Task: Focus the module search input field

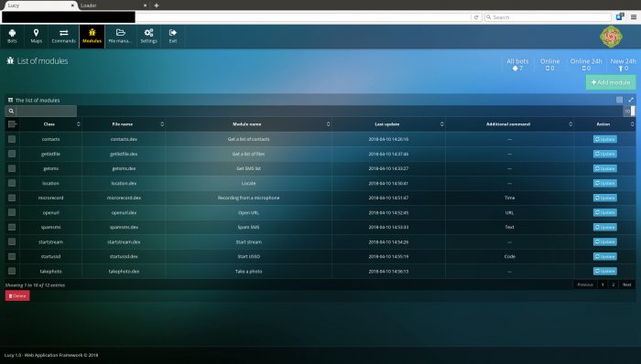Action: tap(46, 111)
